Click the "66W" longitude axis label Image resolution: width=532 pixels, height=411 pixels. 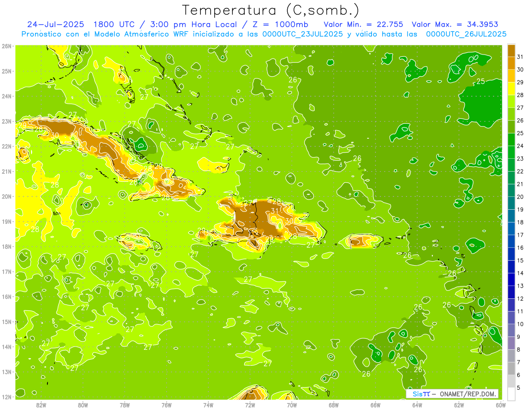tap(376, 405)
